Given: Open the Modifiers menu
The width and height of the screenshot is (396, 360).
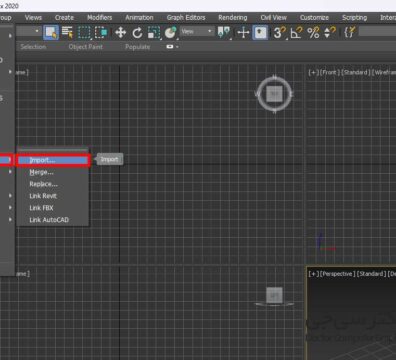Looking at the screenshot, I should point(100,17).
